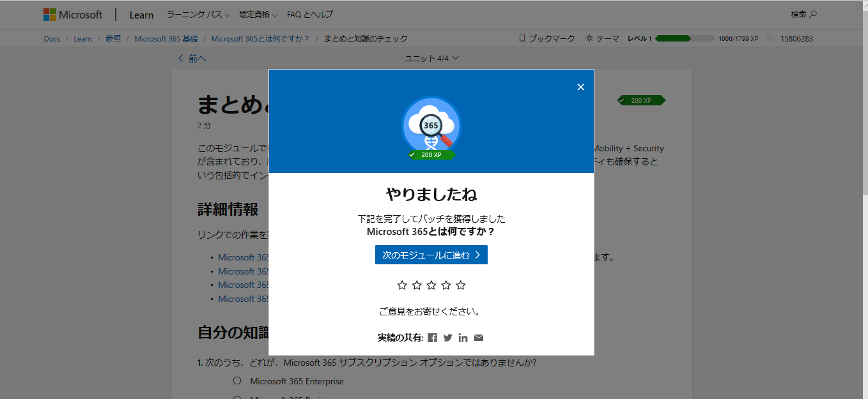Open Microsoft 365とは何ですか？ breadcrumb link
Image resolution: width=868 pixels, height=399 pixels.
[x=261, y=39]
